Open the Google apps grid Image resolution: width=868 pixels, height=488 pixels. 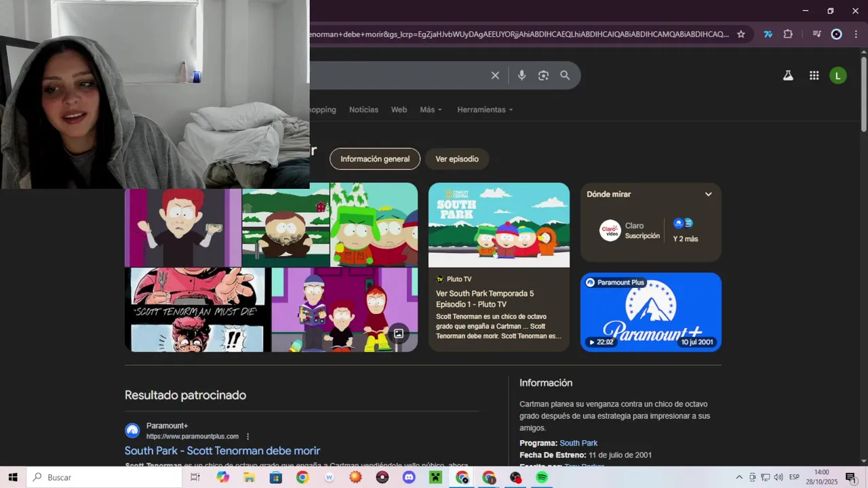click(814, 76)
